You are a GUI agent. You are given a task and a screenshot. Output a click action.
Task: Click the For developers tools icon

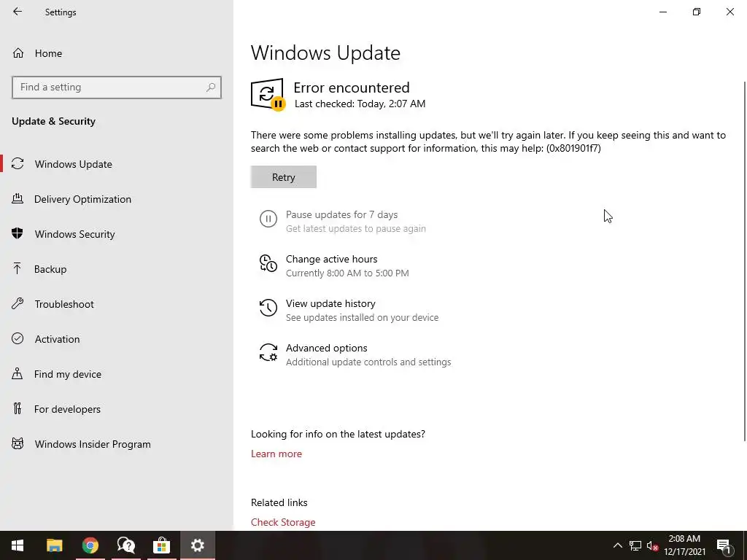18,408
